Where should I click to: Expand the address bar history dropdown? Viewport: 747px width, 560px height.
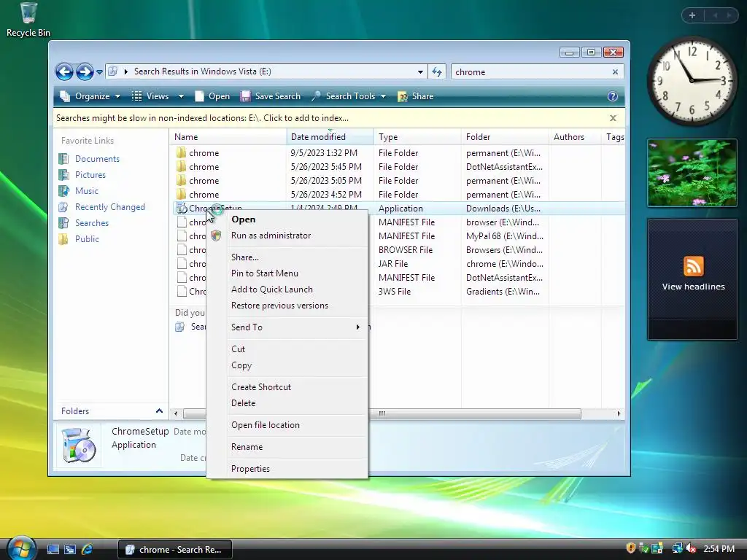(420, 72)
